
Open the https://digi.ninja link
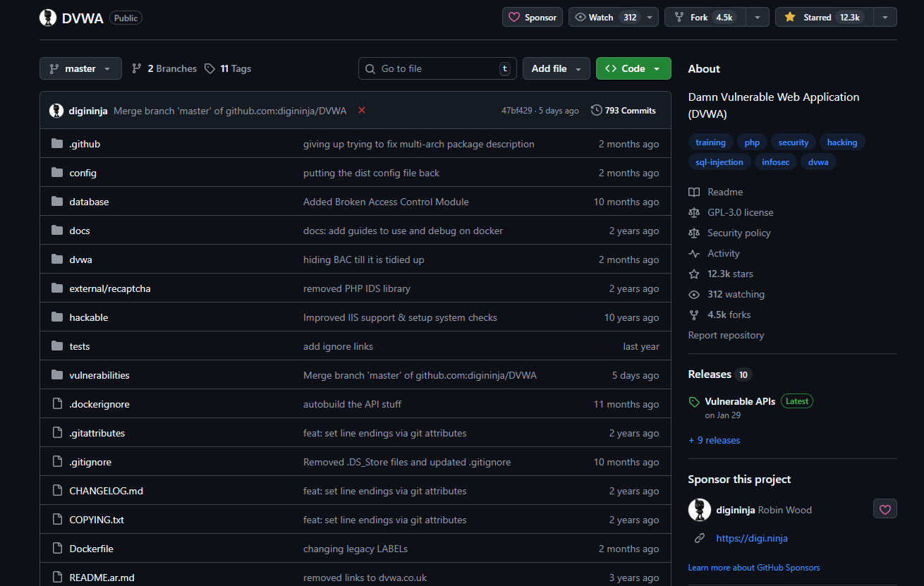tap(752, 538)
